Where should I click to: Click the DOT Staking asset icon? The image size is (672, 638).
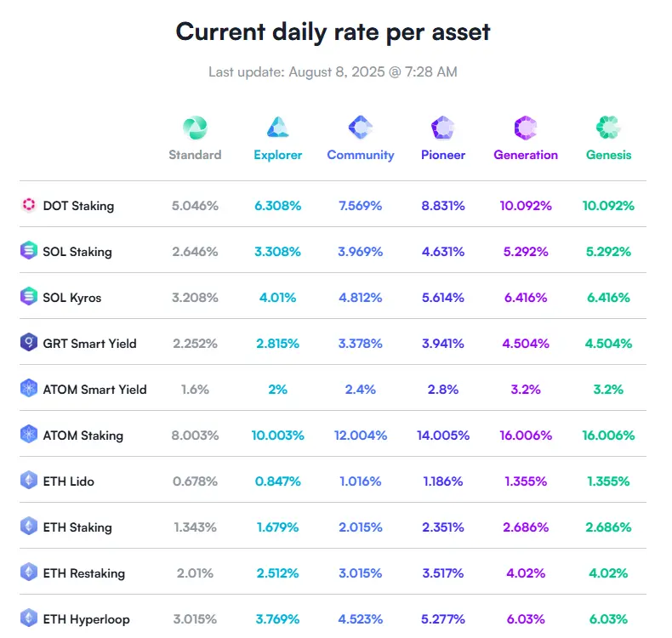tap(29, 205)
